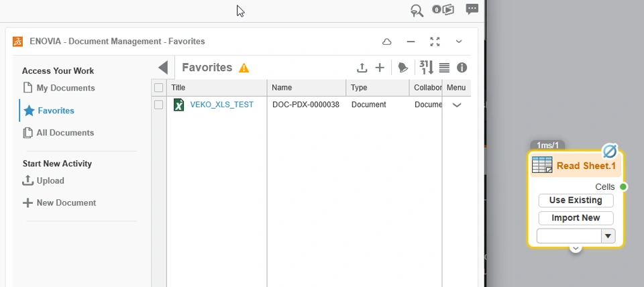Open the sort order icon
This screenshot has height=287, width=644.
pos(426,68)
